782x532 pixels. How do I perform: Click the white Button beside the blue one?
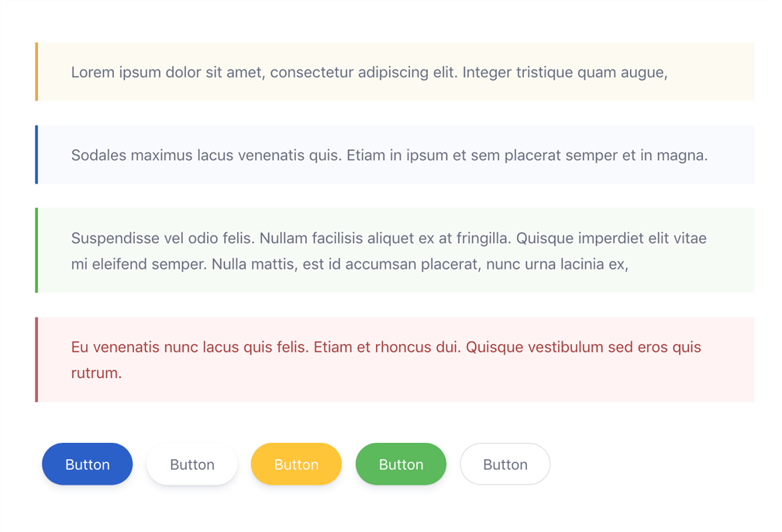tap(191, 464)
